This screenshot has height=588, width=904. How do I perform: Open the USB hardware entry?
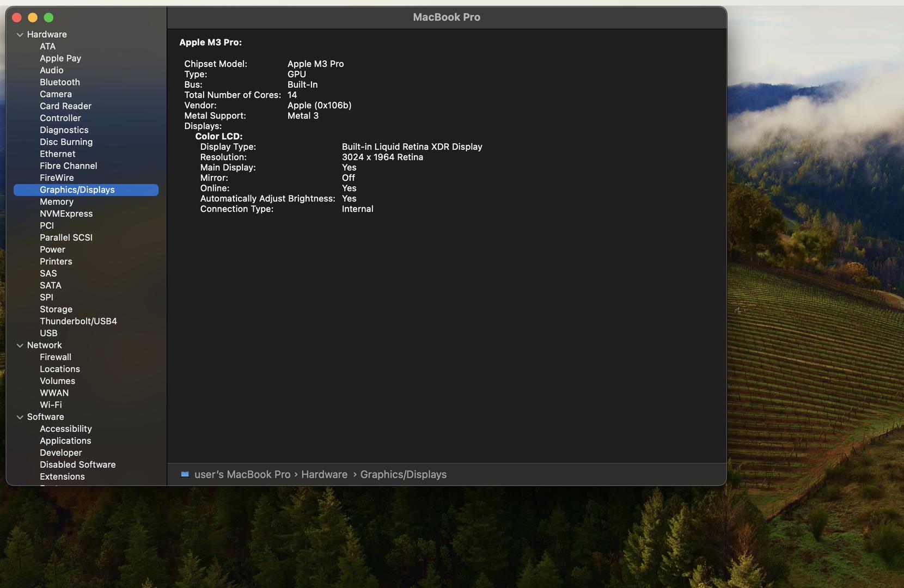(x=48, y=334)
